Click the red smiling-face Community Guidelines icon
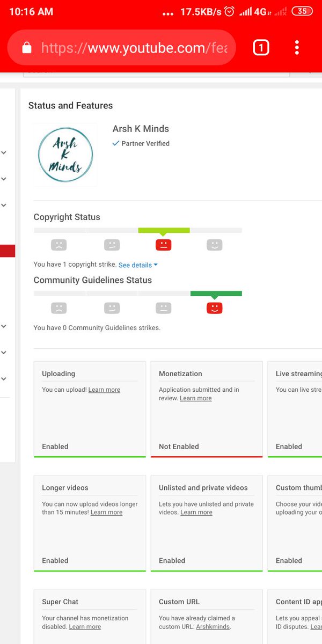 (x=214, y=308)
